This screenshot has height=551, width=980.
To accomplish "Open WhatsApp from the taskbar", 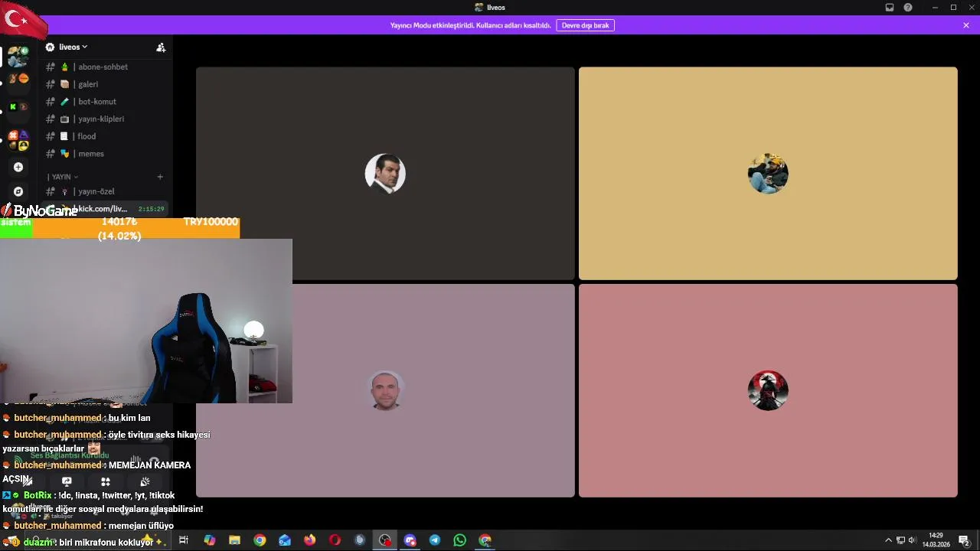I will (x=460, y=540).
